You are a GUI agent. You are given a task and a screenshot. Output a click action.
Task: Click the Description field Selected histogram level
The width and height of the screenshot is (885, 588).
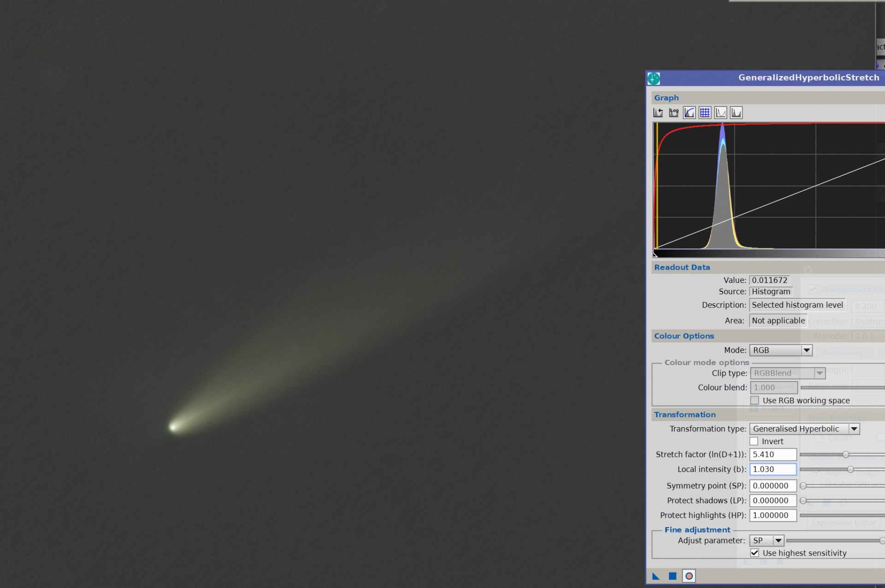[x=797, y=305]
